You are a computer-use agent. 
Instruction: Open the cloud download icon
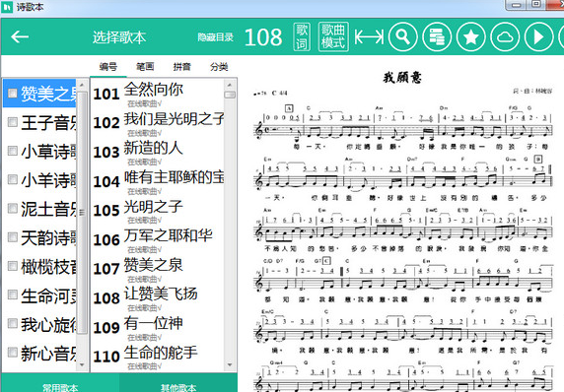point(505,36)
